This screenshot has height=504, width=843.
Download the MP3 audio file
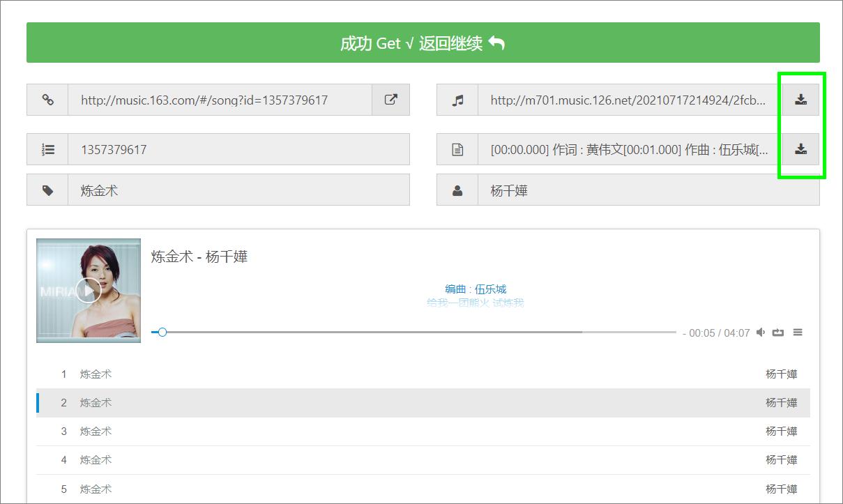click(800, 99)
